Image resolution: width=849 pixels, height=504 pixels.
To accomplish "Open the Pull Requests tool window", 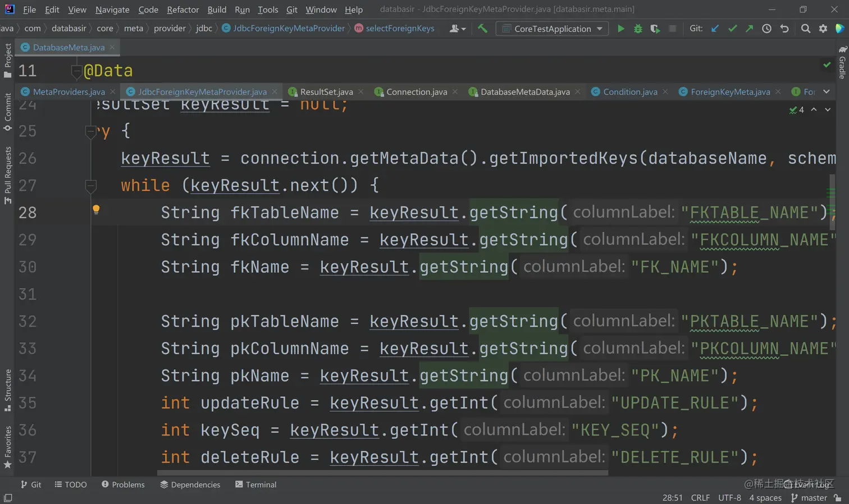I will click(8, 175).
